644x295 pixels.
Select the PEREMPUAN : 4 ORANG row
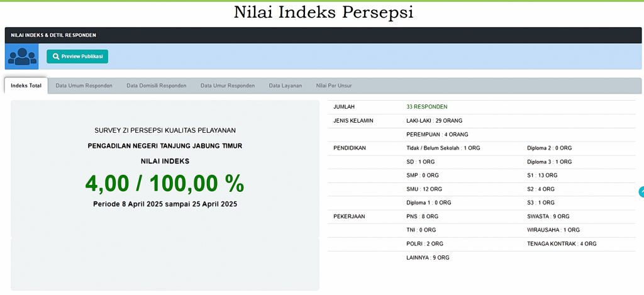[x=437, y=135]
